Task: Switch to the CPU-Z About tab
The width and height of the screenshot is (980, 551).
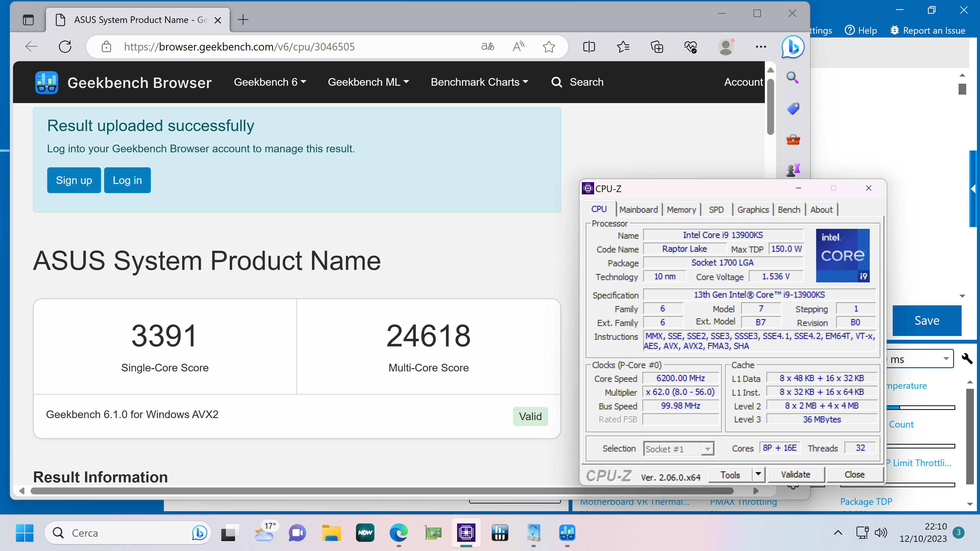Action: tap(821, 209)
